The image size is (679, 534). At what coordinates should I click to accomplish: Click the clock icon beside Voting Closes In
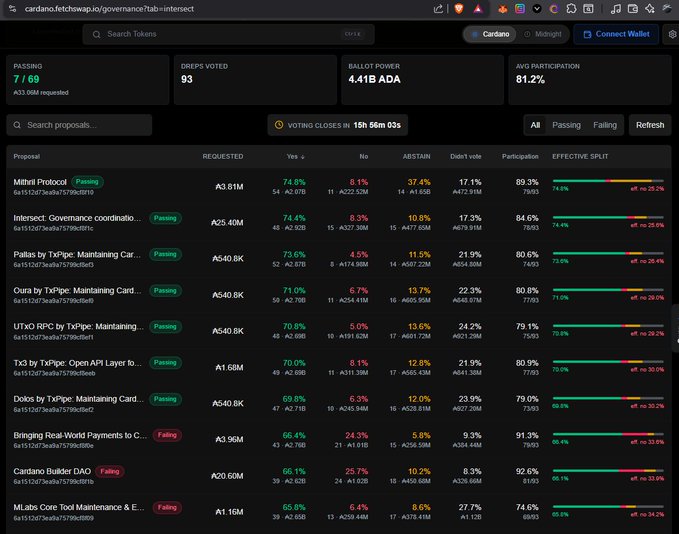279,125
